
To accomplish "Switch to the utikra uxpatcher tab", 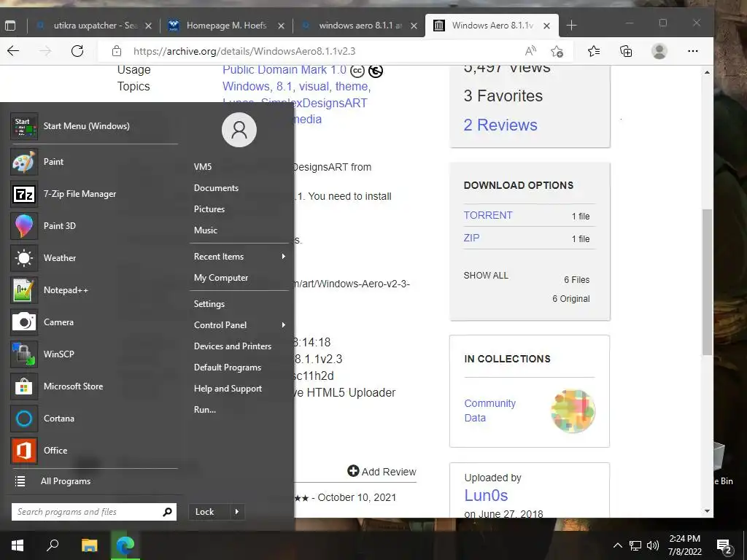I will click(x=95, y=26).
